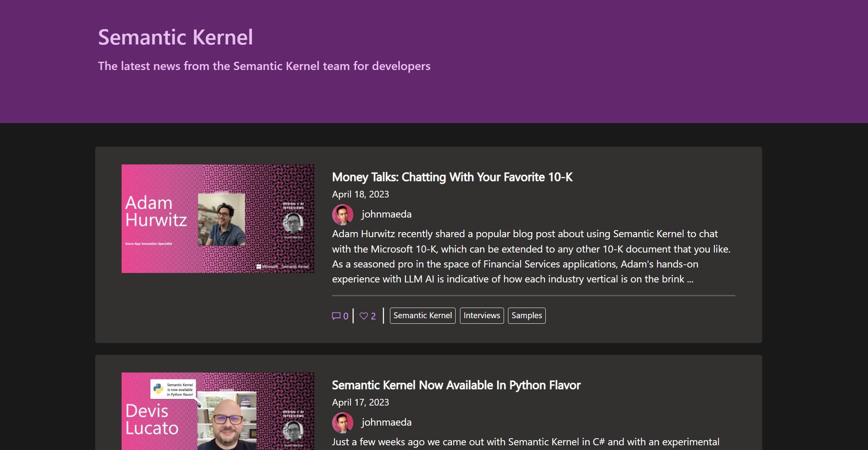
Task: Click johnmaeda avatar on Money Talks post
Action: coord(342,214)
